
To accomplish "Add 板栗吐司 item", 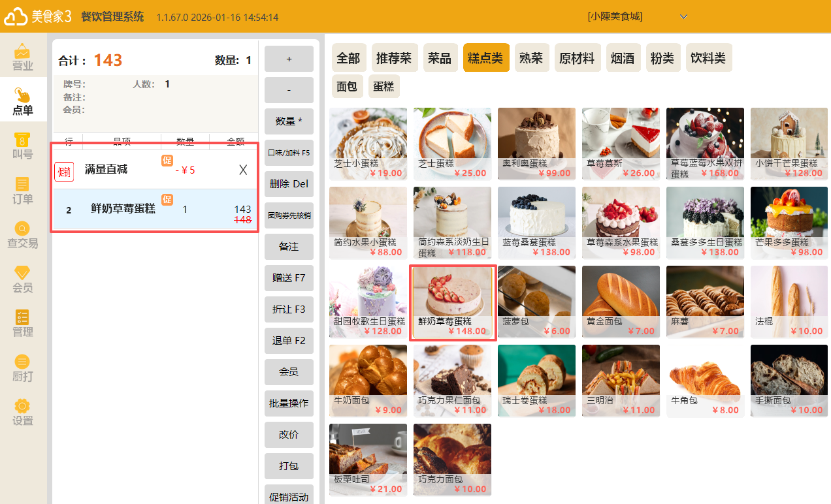I will tap(368, 460).
